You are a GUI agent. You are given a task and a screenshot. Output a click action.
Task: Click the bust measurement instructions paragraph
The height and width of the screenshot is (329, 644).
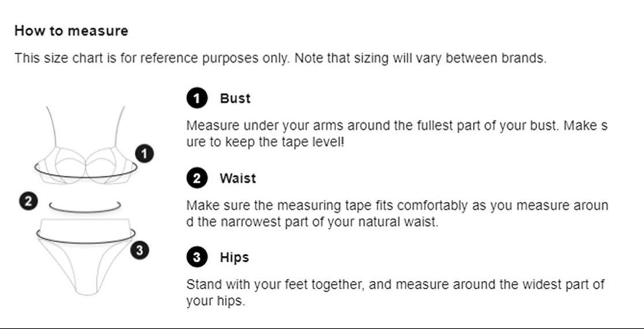[397, 133]
